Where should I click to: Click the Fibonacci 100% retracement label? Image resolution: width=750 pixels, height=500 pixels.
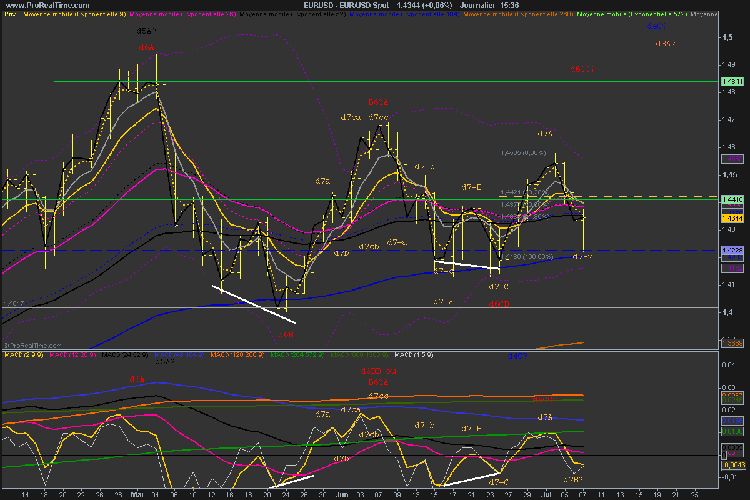click(524, 258)
